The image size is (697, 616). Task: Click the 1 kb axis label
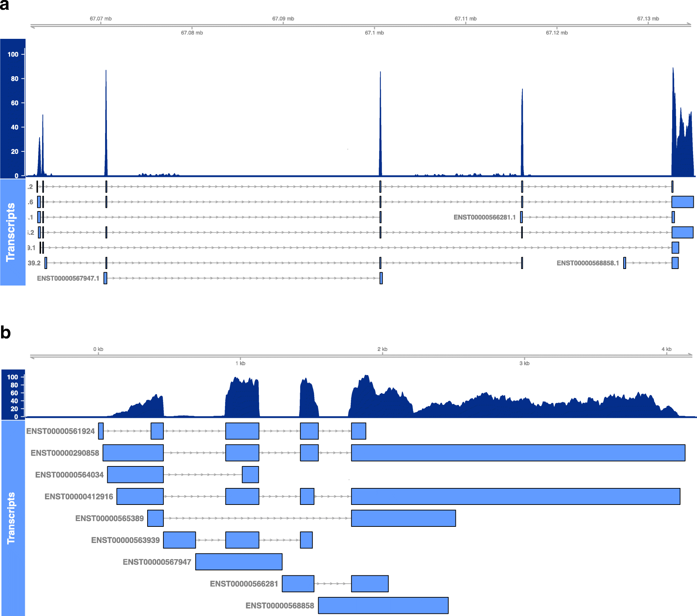(x=240, y=363)
